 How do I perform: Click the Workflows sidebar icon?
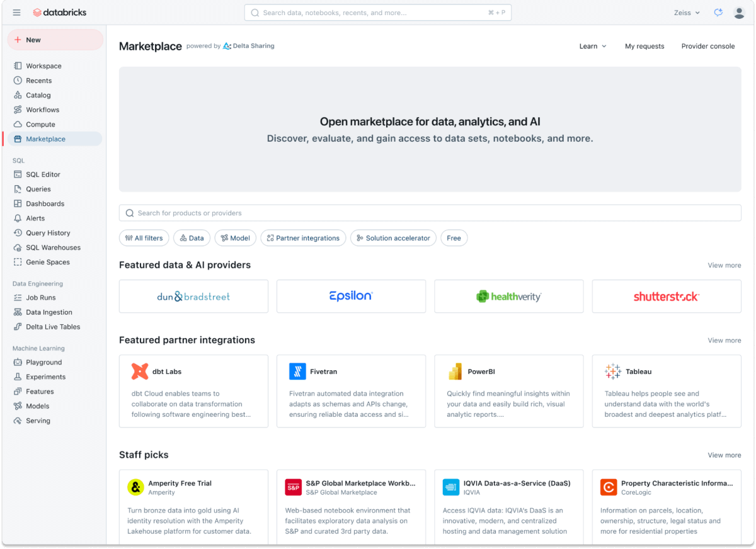coord(18,110)
